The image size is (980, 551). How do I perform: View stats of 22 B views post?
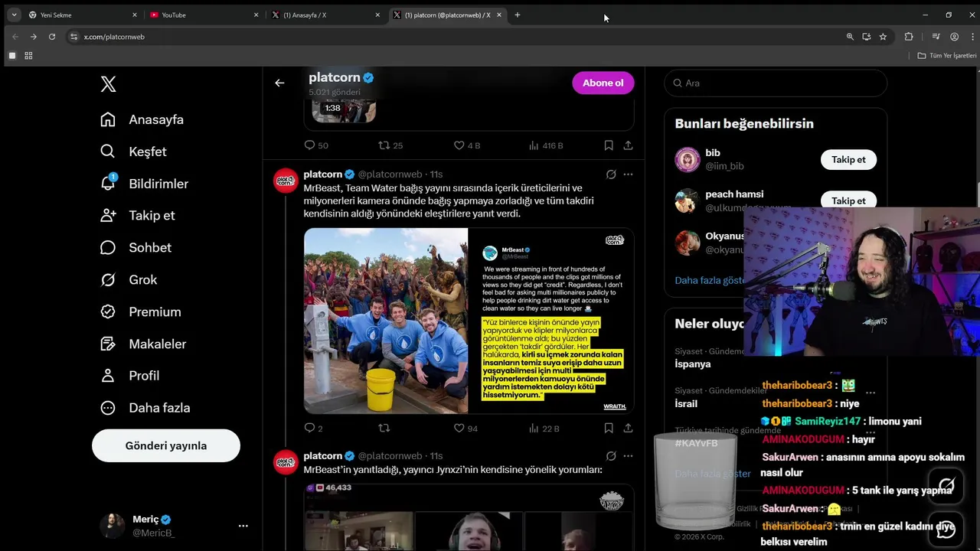[x=544, y=429]
